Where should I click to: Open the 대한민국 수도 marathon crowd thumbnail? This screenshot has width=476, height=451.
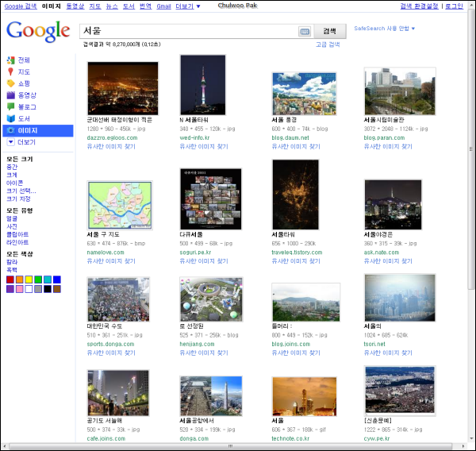pos(118,299)
